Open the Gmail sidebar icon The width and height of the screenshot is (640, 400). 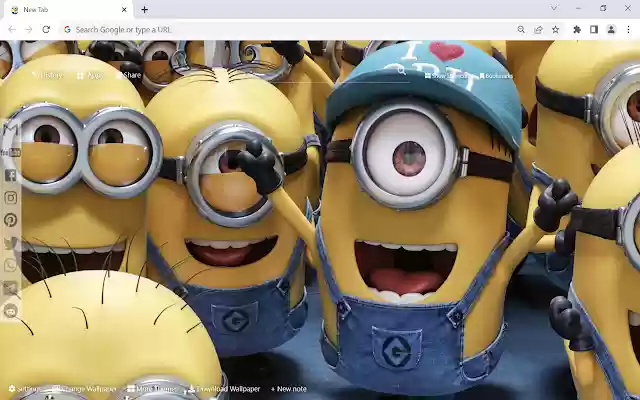pyautogui.click(x=11, y=131)
